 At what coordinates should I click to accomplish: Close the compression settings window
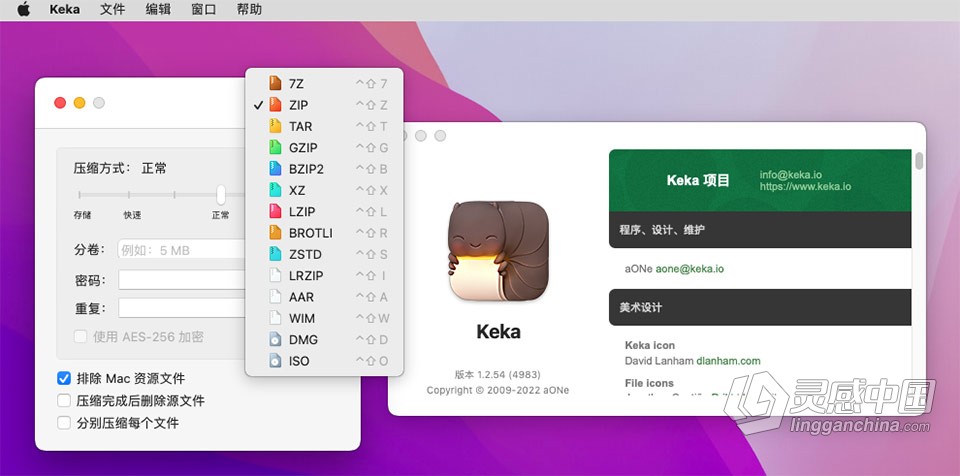click(60, 103)
